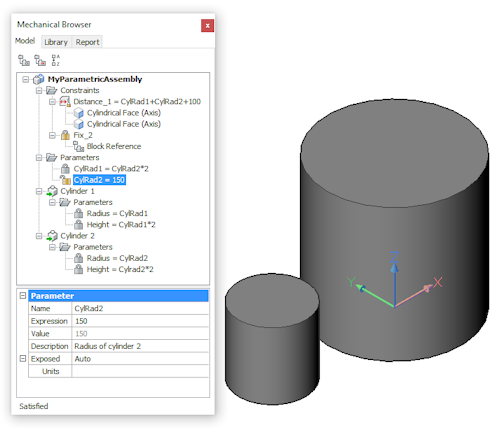
Task: Toggle the Exposed property expander
Action: [23, 359]
